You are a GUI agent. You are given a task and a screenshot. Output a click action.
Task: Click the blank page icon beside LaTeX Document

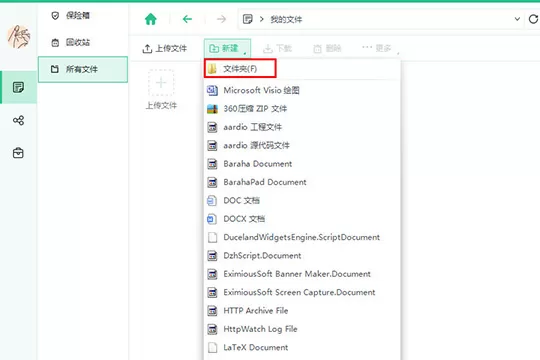point(212,347)
